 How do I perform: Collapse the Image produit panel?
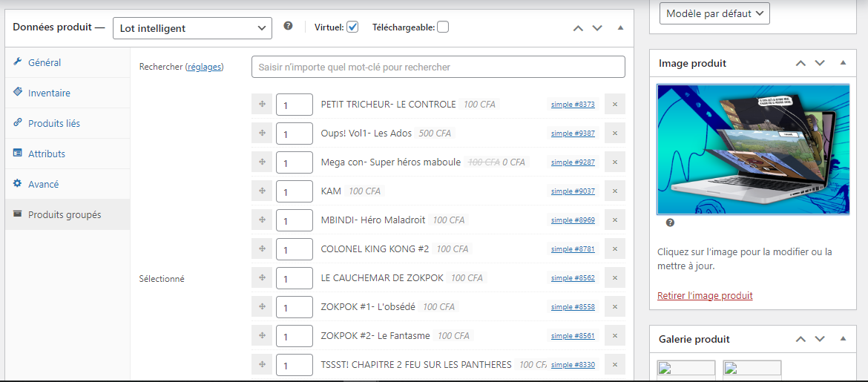pyautogui.click(x=843, y=63)
